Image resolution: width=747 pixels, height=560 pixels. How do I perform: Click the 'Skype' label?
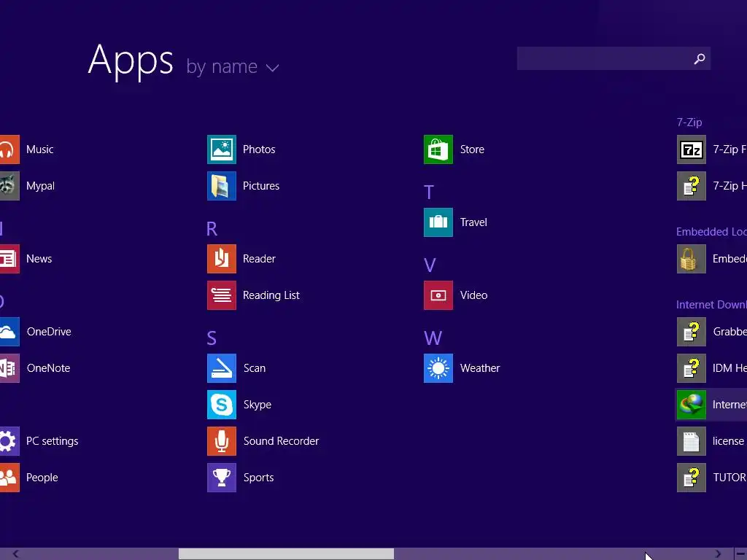pos(258,405)
